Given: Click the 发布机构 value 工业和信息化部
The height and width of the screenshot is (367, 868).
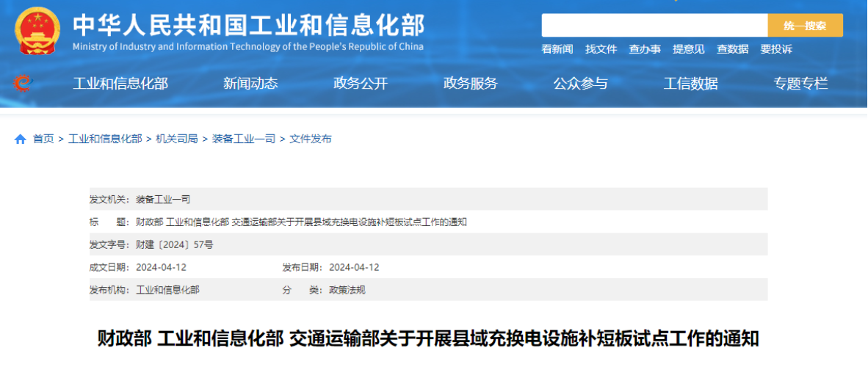Looking at the screenshot, I should click(167, 290).
